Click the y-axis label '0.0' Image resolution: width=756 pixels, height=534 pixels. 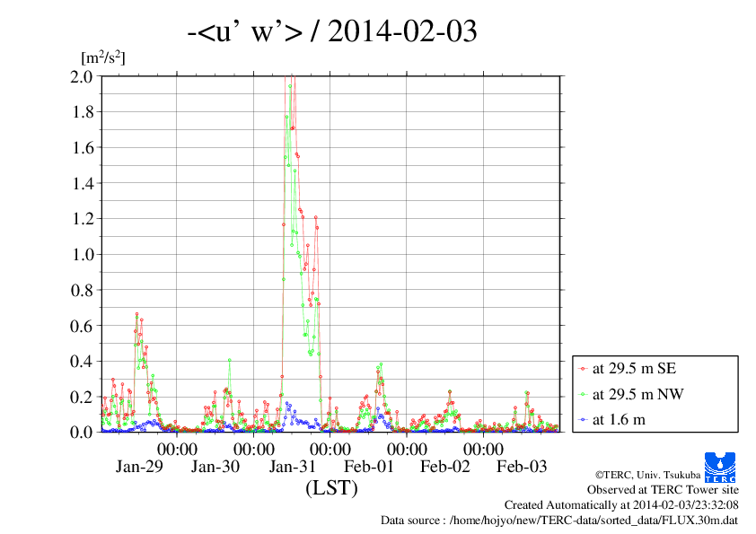pyautogui.click(x=82, y=432)
